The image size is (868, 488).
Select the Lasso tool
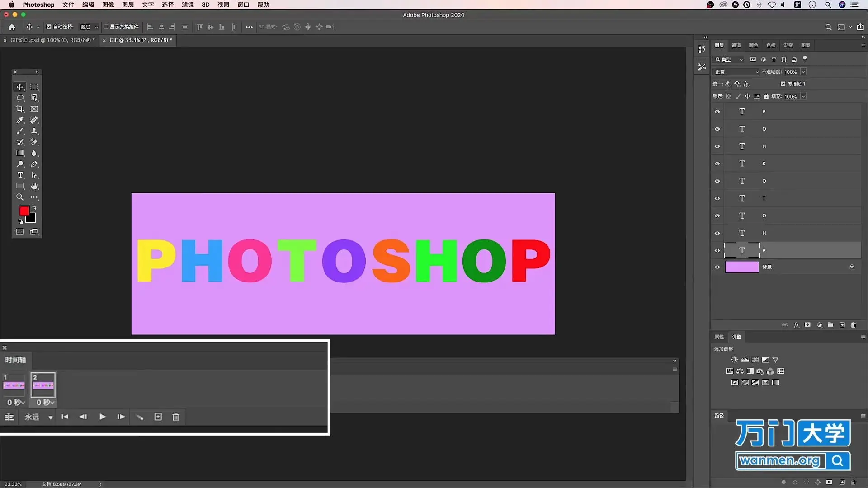coord(20,98)
